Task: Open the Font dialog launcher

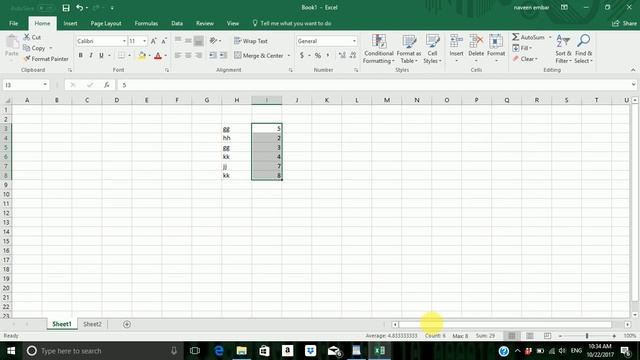Action: (167, 70)
